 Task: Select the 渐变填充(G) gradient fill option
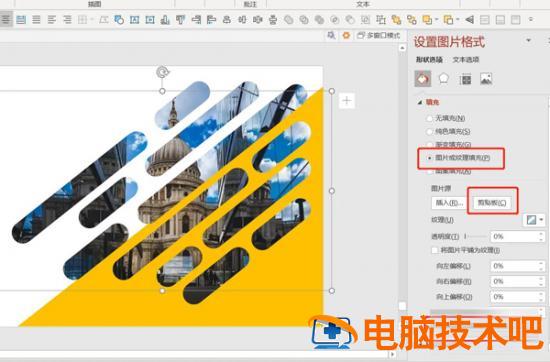point(448,145)
